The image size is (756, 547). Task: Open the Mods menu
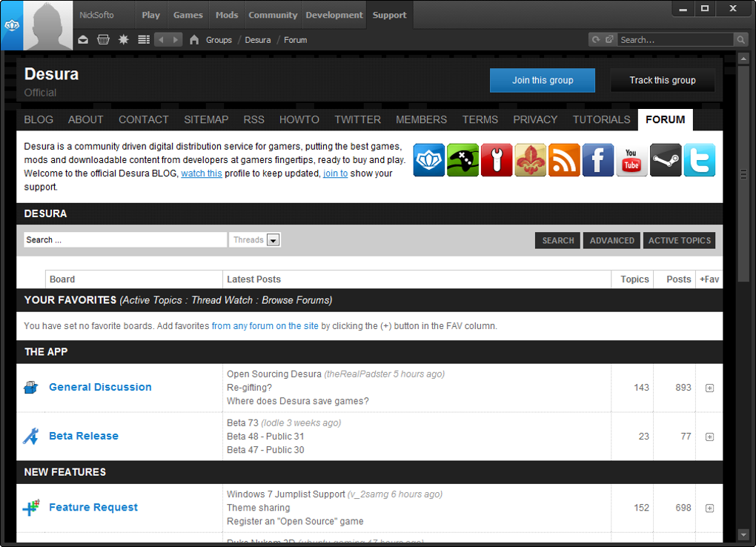[227, 15]
